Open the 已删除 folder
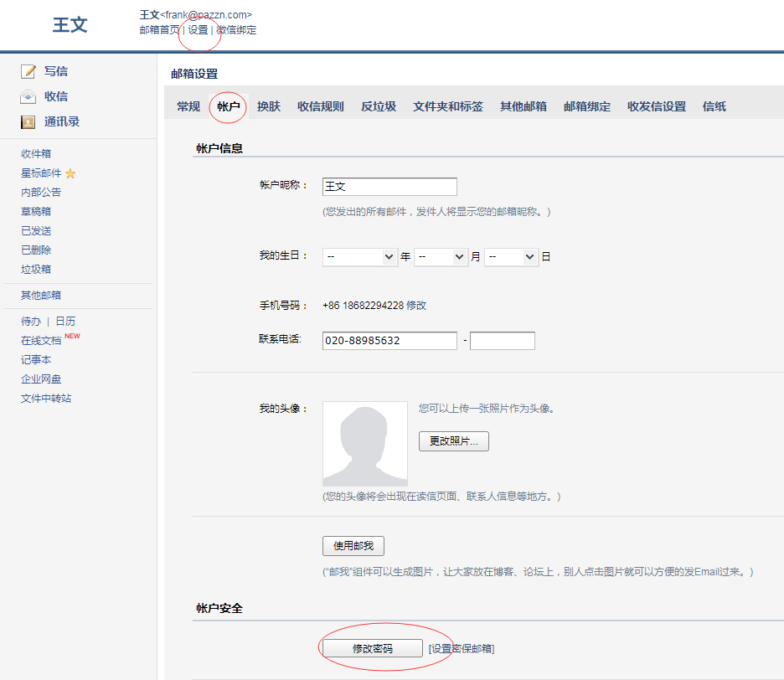This screenshot has height=680, width=784. (x=36, y=250)
